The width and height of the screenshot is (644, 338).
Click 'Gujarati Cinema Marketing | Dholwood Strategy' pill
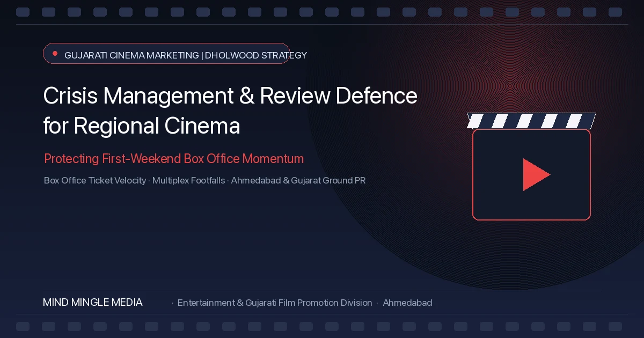click(x=166, y=54)
